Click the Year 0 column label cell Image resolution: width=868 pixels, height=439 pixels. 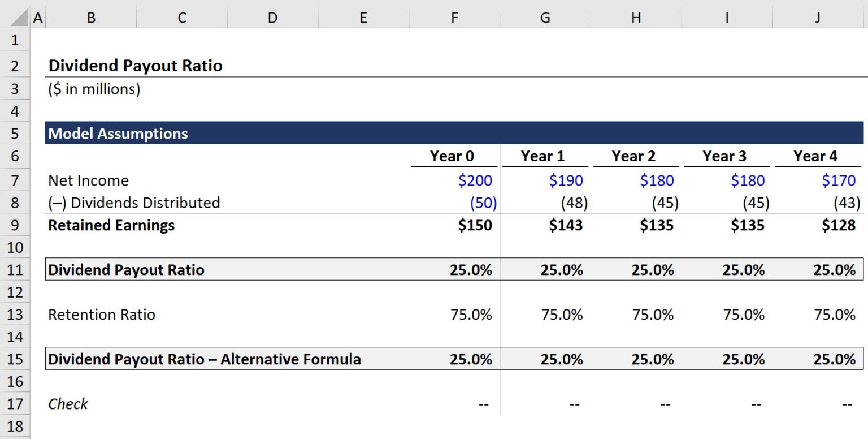coord(451,156)
